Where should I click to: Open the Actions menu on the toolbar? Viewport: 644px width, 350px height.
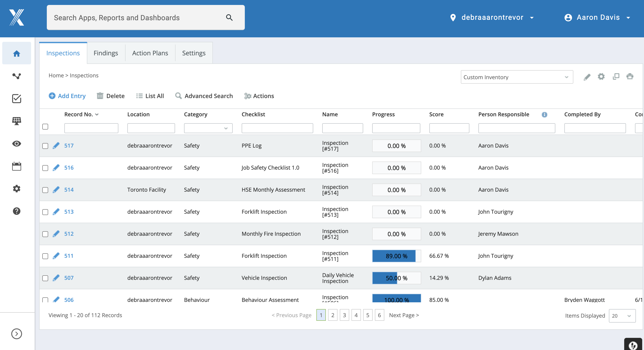click(259, 96)
